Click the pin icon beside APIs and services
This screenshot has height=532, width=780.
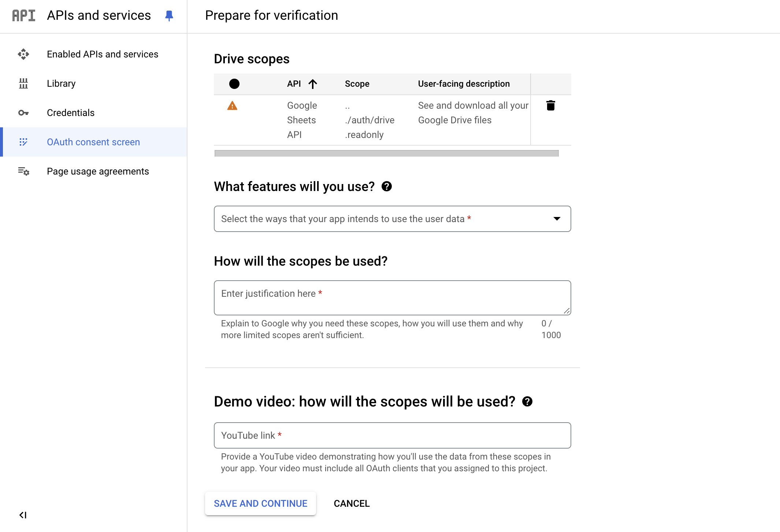tap(169, 15)
